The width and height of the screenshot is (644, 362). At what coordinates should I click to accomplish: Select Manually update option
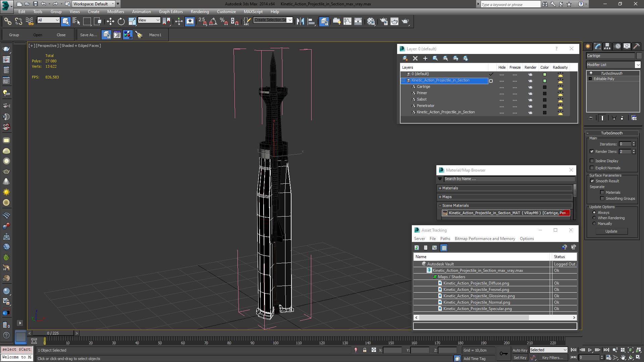tap(594, 224)
